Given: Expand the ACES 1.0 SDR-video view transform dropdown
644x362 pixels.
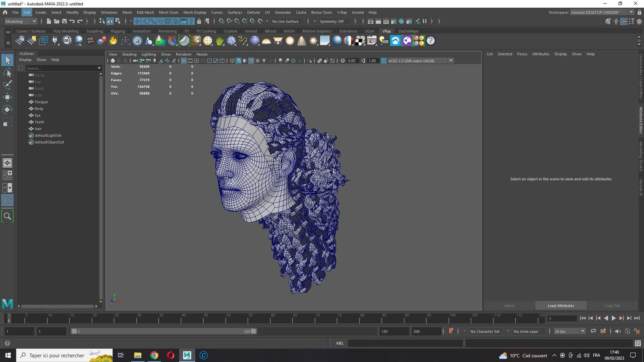Looking at the screenshot, I should pyautogui.click(x=451, y=61).
